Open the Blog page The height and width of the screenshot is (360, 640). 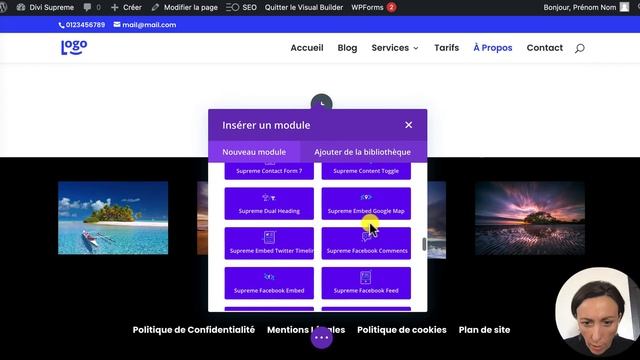pyautogui.click(x=347, y=48)
